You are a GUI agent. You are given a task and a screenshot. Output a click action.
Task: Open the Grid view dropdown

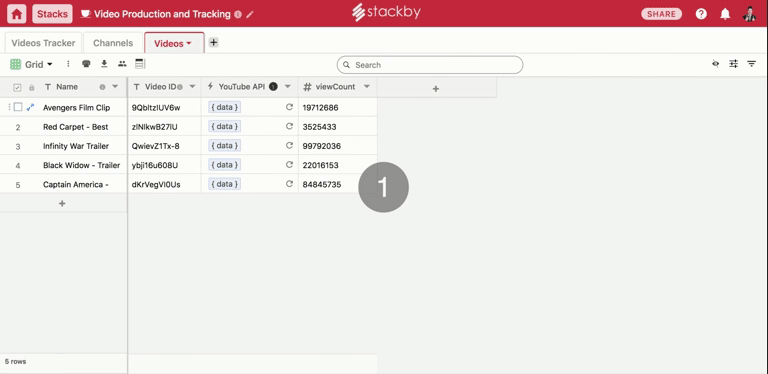pyautogui.click(x=31, y=64)
